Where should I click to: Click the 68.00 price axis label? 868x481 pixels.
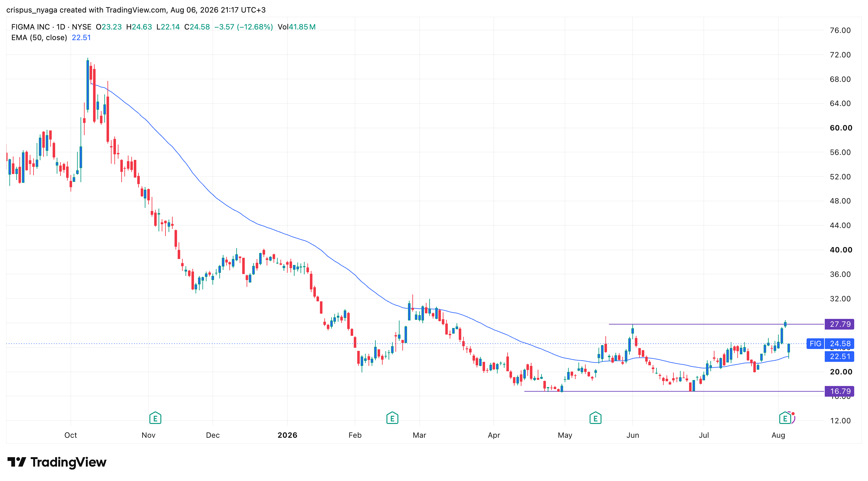(x=840, y=79)
